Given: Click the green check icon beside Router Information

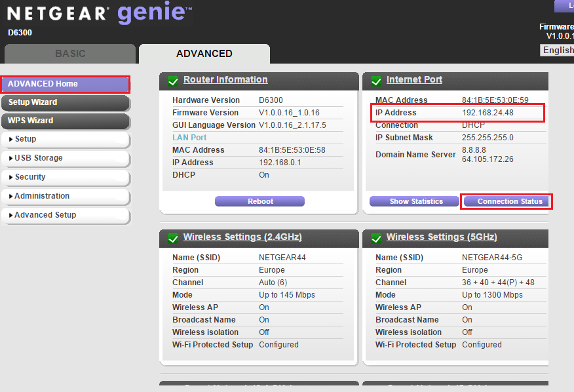Looking at the screenshot, I should point(173,81).
